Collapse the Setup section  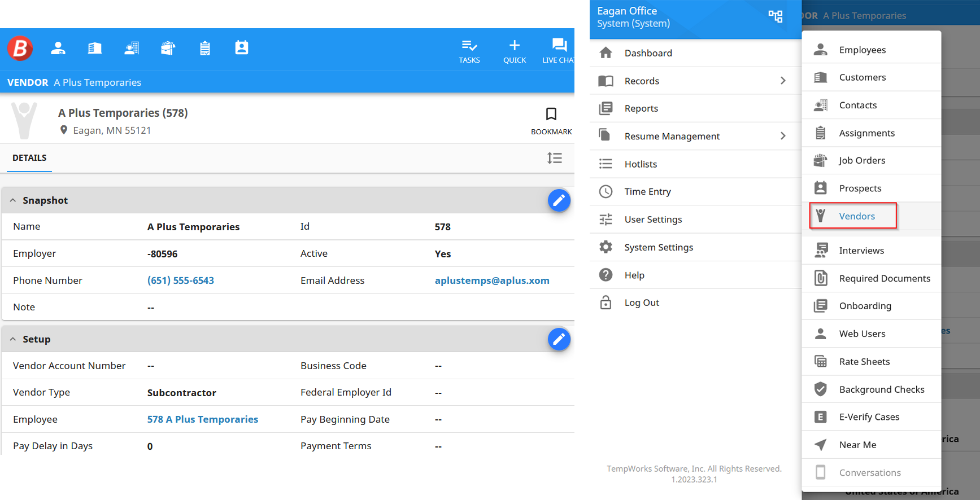pyautogui.click(x=13, y=339)
